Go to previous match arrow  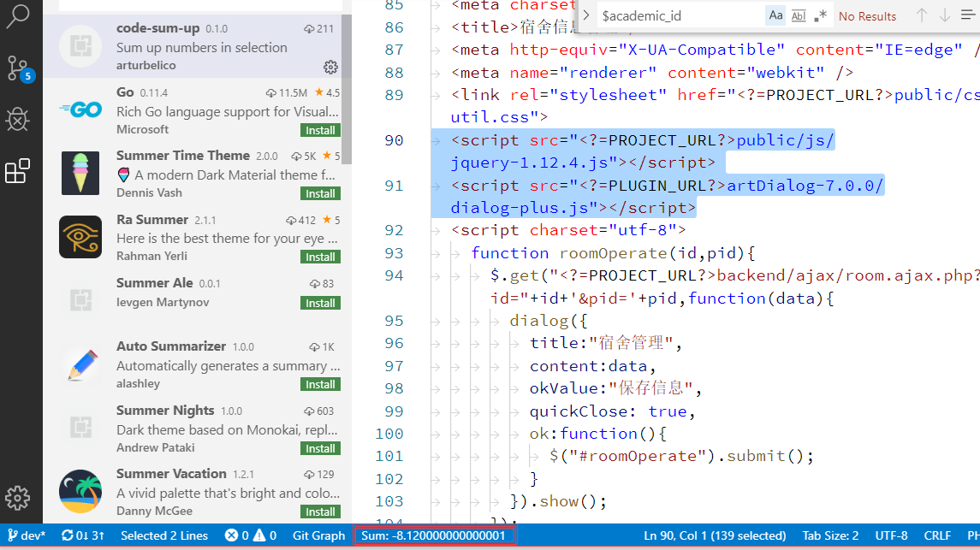[922, 15]
